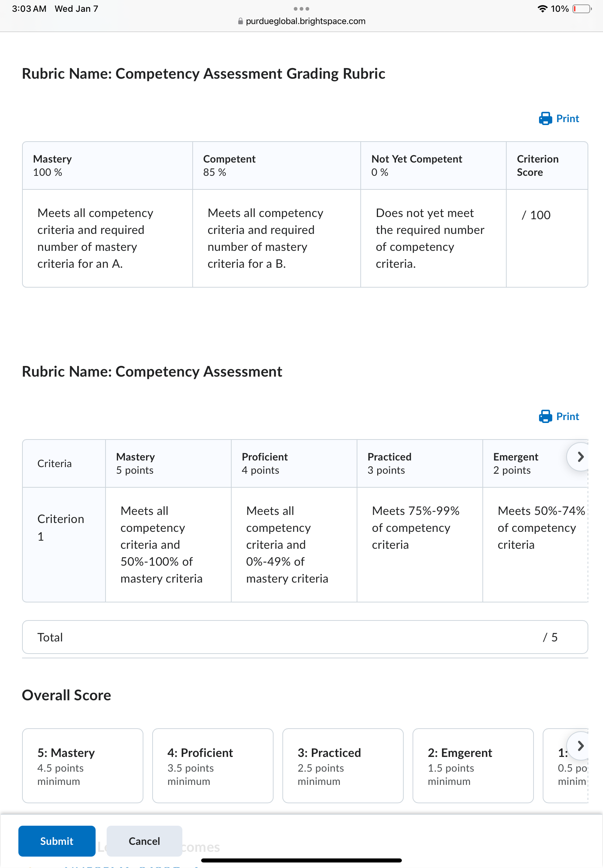
Task: Click 'criteria for a B.' description cell
Action: coord(276,238)
